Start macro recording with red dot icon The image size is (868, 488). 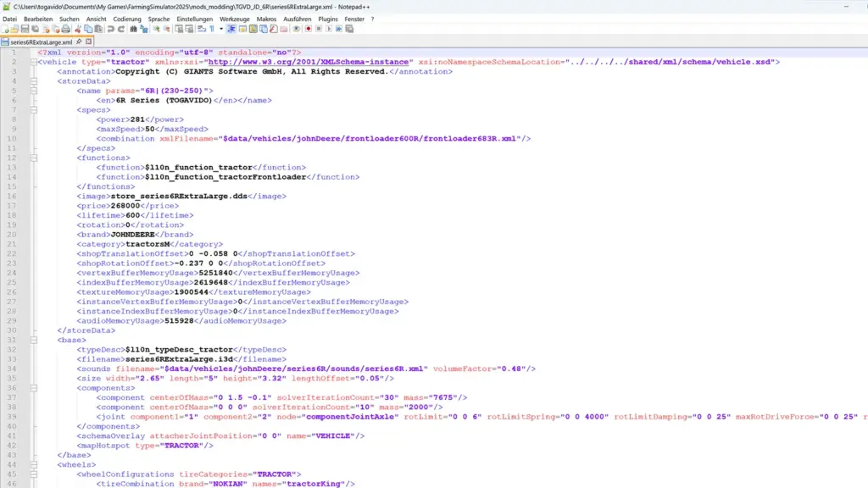(307, 29)
